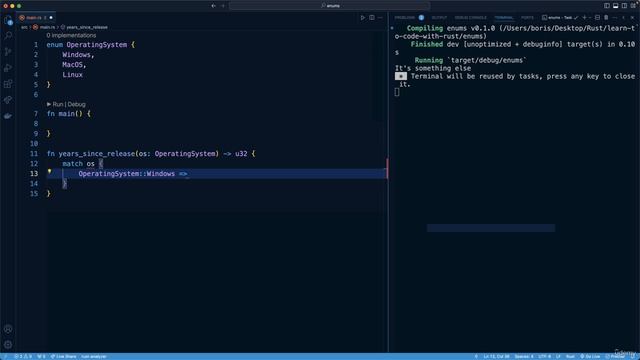
Task: Switch to the PORTS tab
Action: click(x=527, y=18)
